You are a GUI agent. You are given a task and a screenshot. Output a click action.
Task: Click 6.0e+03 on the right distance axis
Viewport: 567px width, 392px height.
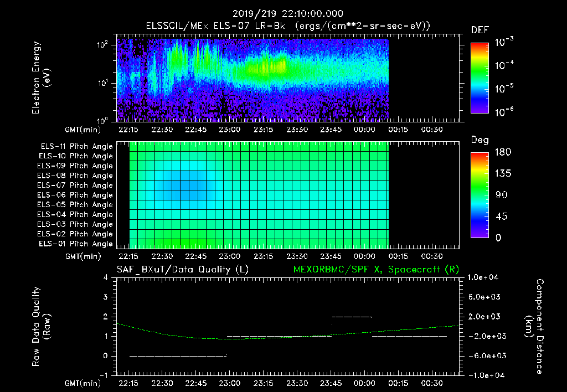click(x=484, y=297)
